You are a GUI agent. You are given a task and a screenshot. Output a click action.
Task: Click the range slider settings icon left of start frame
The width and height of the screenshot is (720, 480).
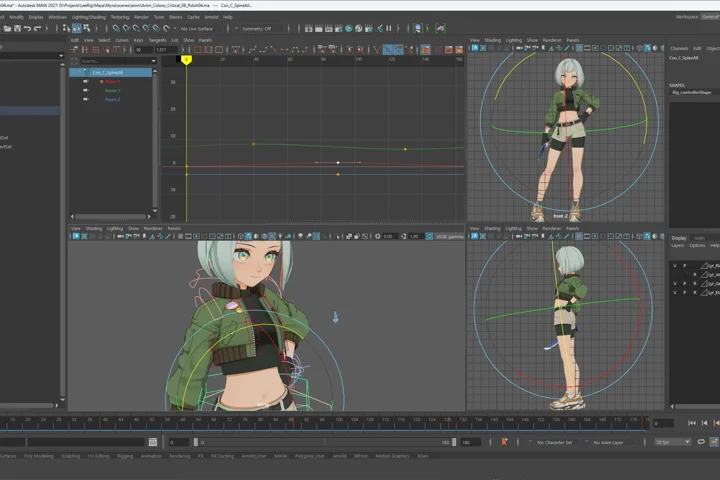click(153, 442)
